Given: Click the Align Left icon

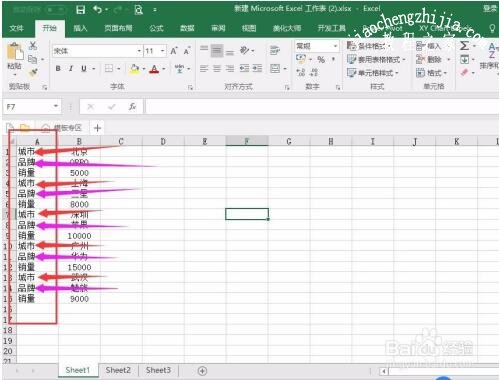Looking at the screenshot, I should pos(204,69).
